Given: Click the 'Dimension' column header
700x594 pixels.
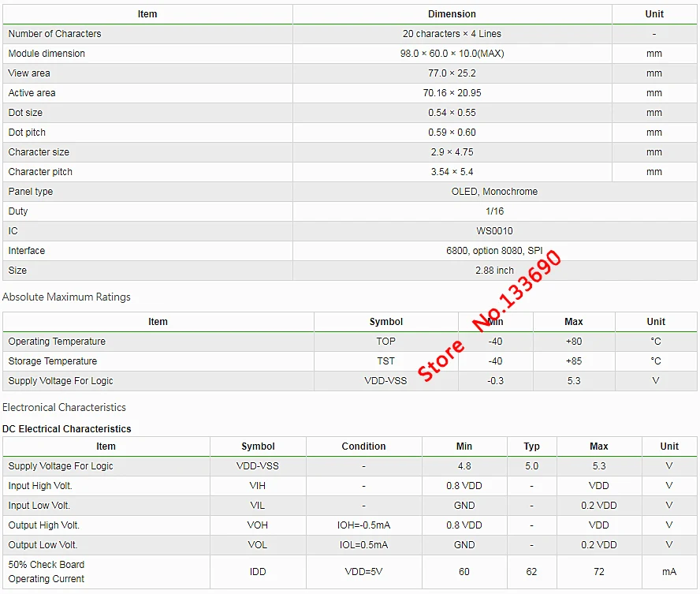Looking at the screenshot, I should tap(452, 14).
